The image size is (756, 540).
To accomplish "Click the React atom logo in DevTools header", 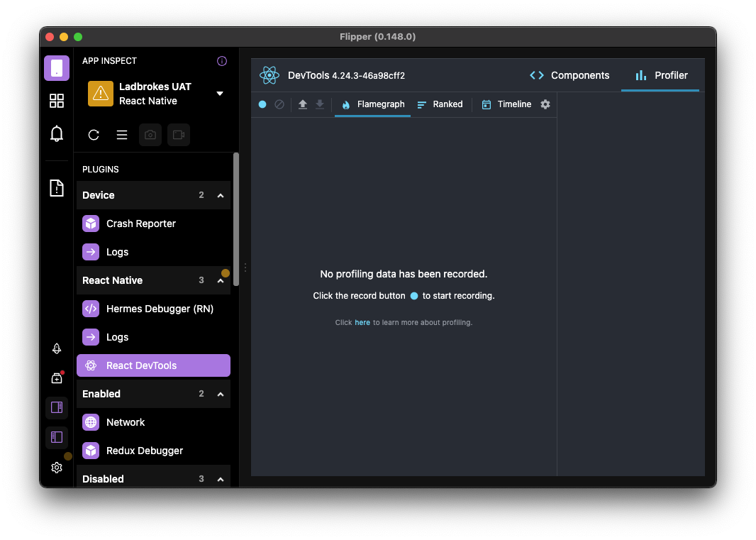I will (x=269, y=75).
